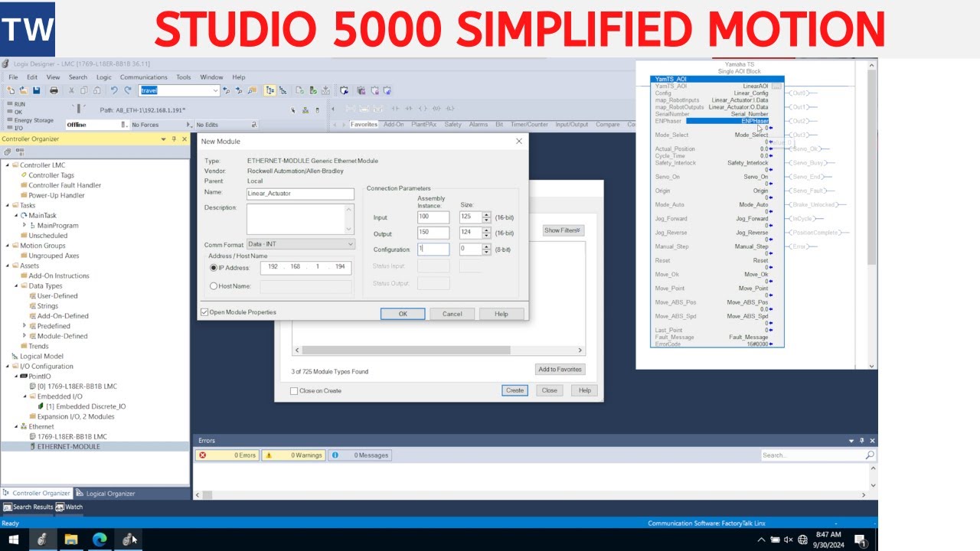The width and height of the screenshot is (980, 551).
Task: Toggle the Logical Organizer toolbar icon
Action: 283,90
